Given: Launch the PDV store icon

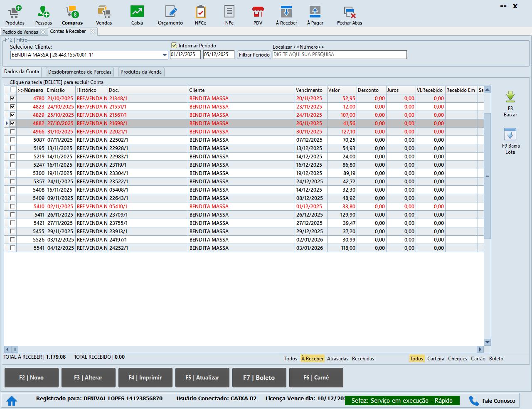Looking at the screenshot, I should pyautogui.click(x=258, y=12).
